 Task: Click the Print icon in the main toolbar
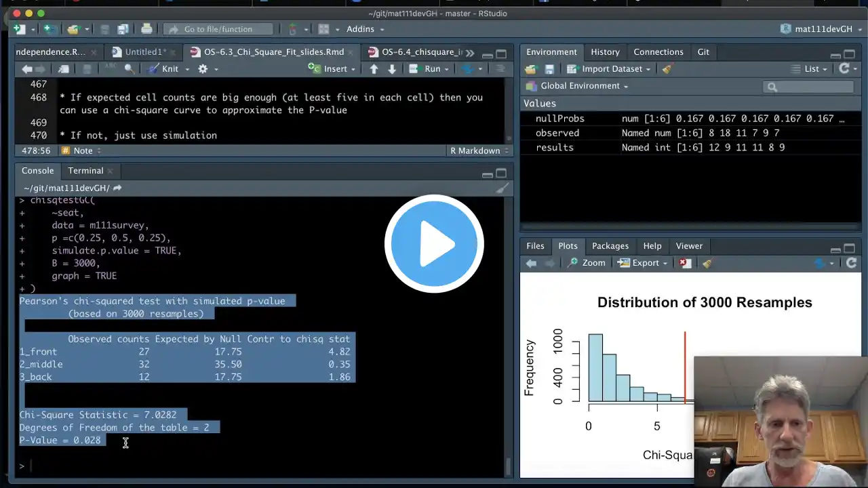(146, 29)
